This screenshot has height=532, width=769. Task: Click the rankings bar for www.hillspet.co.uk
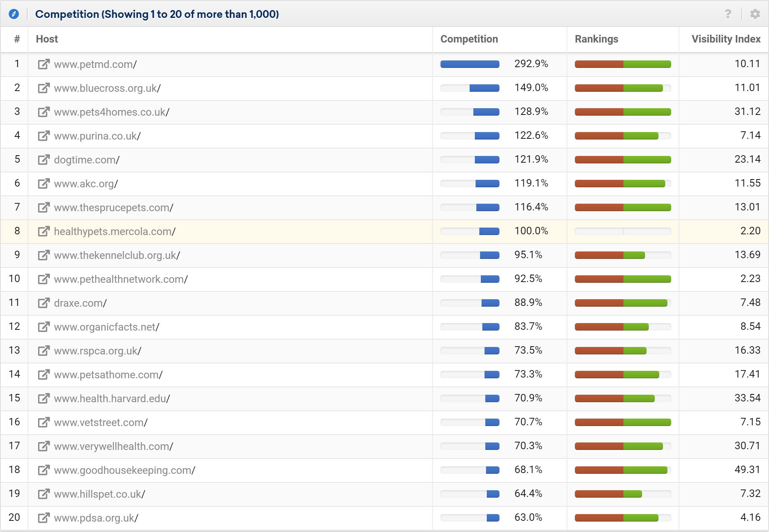(623, 494)
